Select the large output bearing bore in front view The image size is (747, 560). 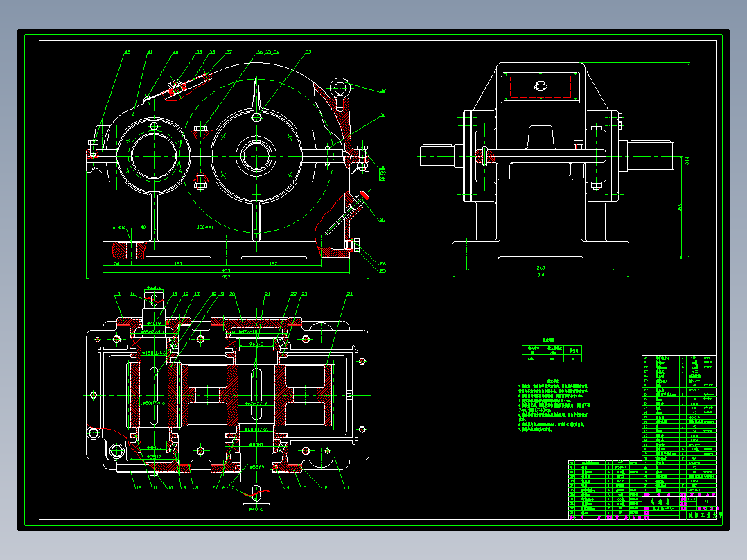(256, 156)
